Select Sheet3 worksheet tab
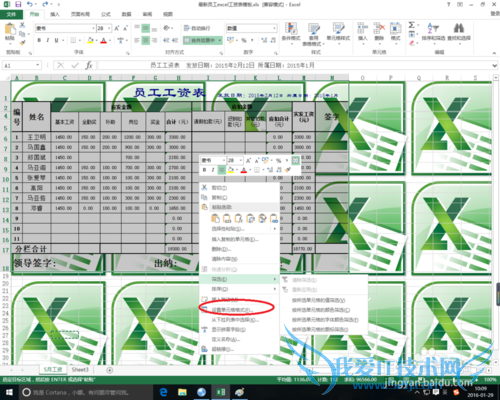The height and width of the screenshot is (400, 500). pos(80,370)
